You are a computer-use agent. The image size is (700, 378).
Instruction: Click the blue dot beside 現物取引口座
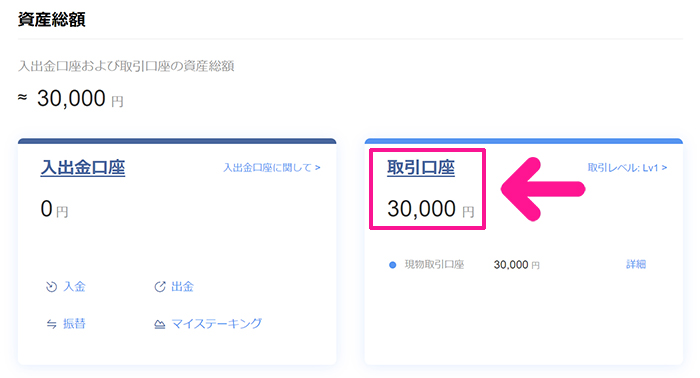(x=392, y=265)
